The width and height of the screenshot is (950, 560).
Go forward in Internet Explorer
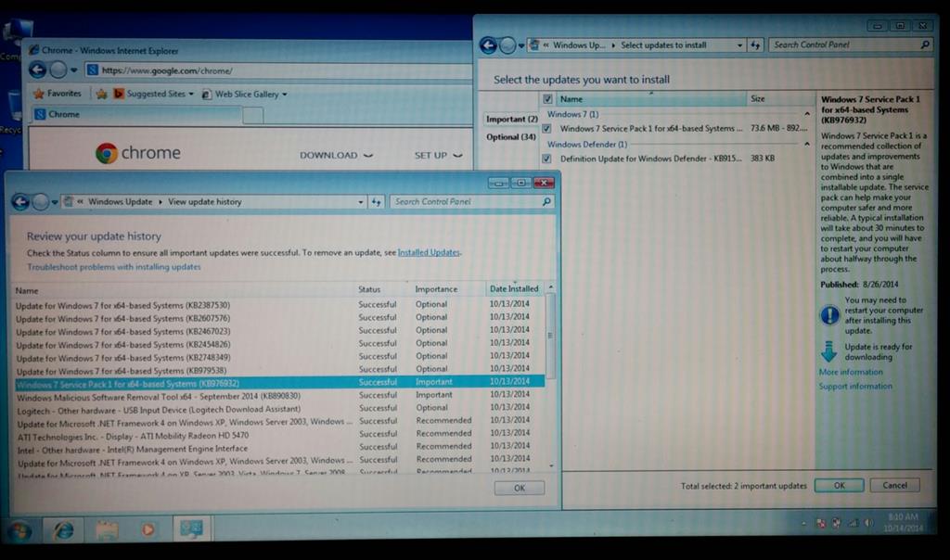click(x=58, y=70)
